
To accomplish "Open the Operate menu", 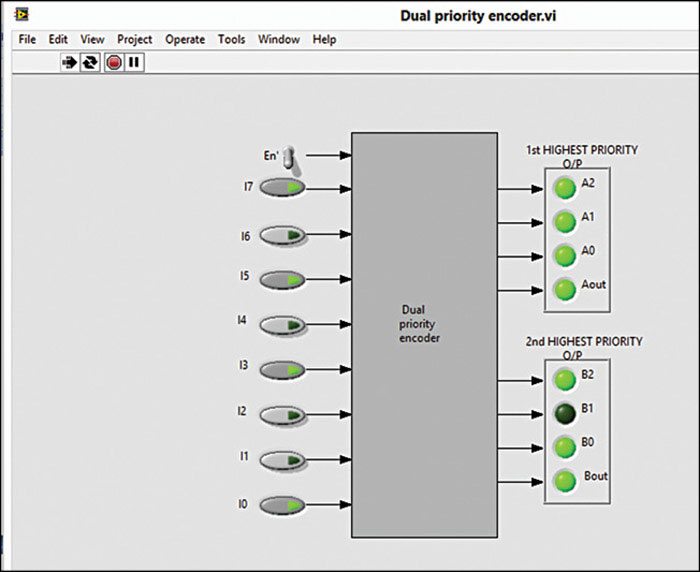I will point(185,40).
